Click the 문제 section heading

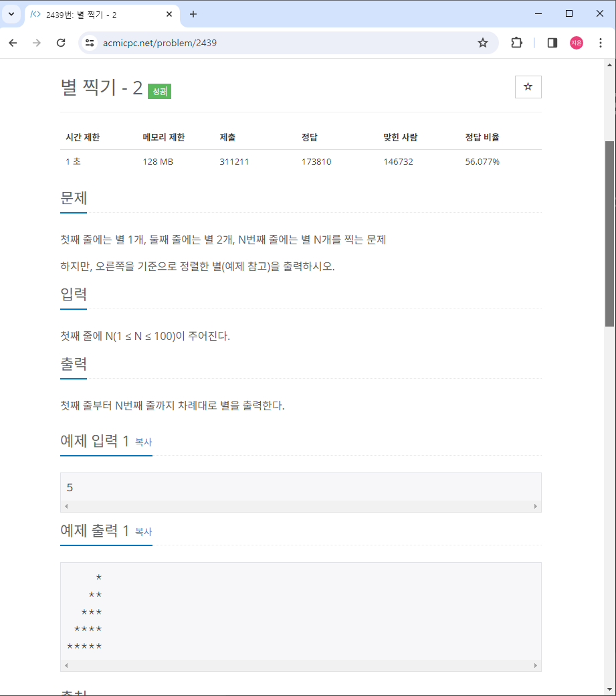point(74,198)
